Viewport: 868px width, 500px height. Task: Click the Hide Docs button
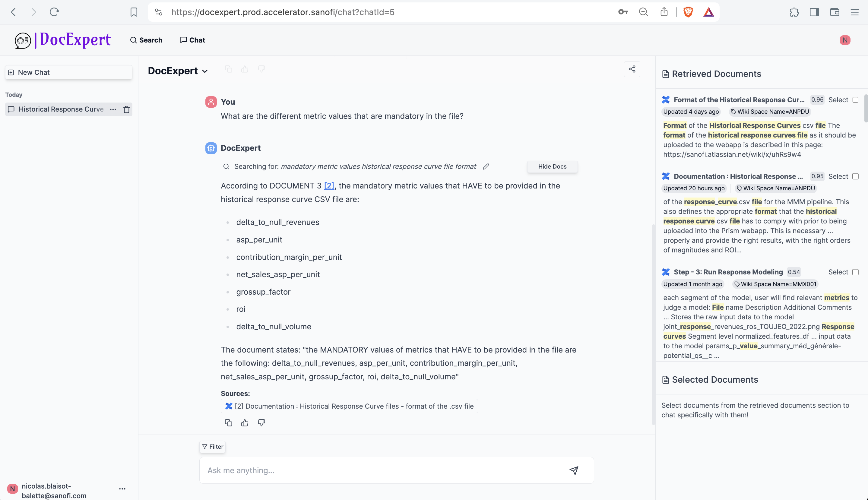click(x=552, y=166)
